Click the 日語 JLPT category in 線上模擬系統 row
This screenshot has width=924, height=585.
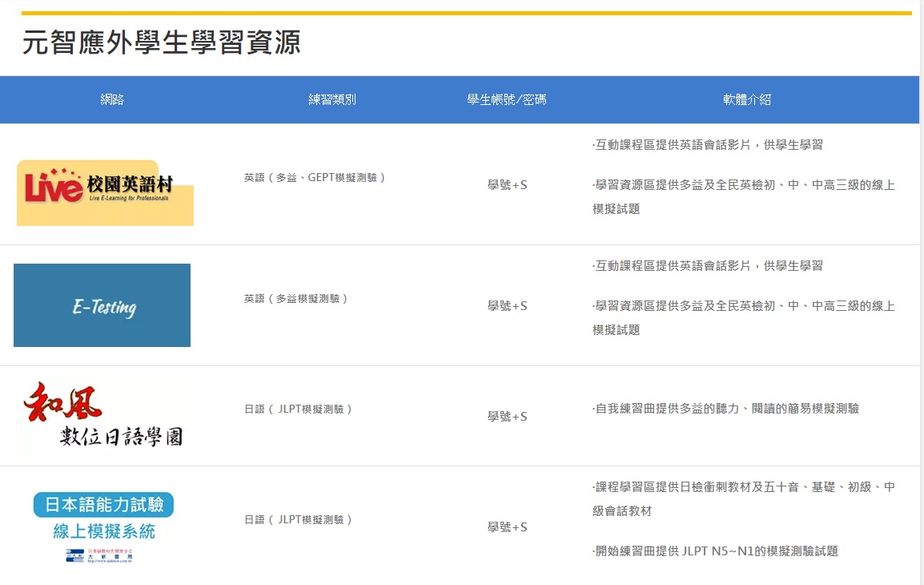(x=299, y=520)
